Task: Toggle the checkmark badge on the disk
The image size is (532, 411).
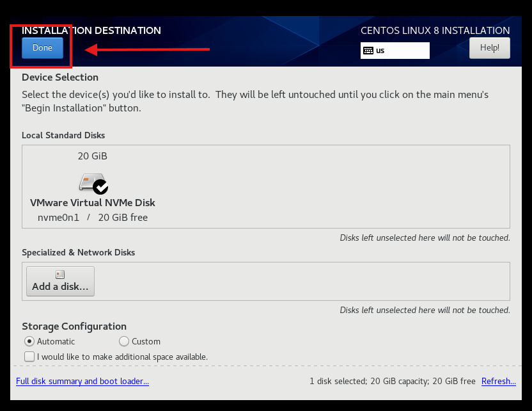Action: click(x=100, y=187)
